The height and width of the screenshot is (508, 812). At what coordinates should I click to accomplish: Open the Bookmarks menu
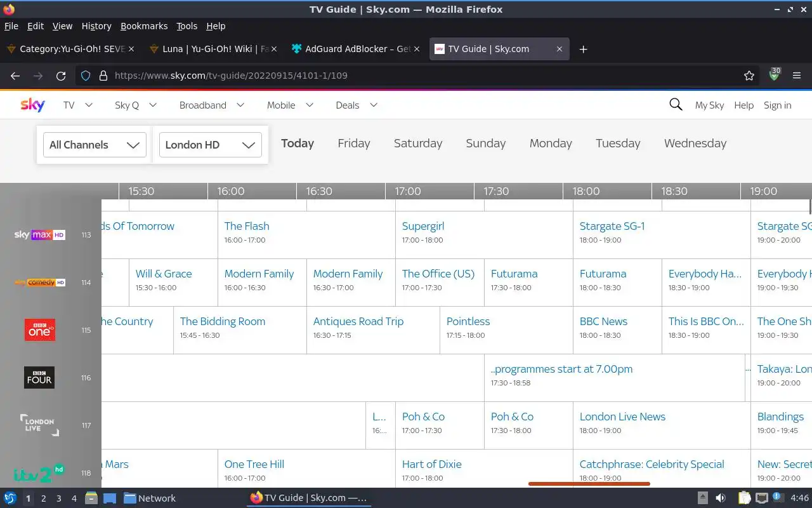tap(144, 26)
